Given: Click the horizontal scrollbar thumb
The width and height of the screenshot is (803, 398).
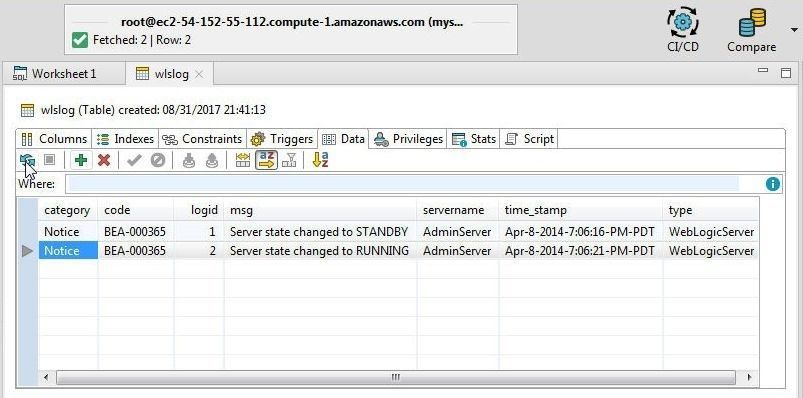Looking at the screenshot, I should coord(395,378).
